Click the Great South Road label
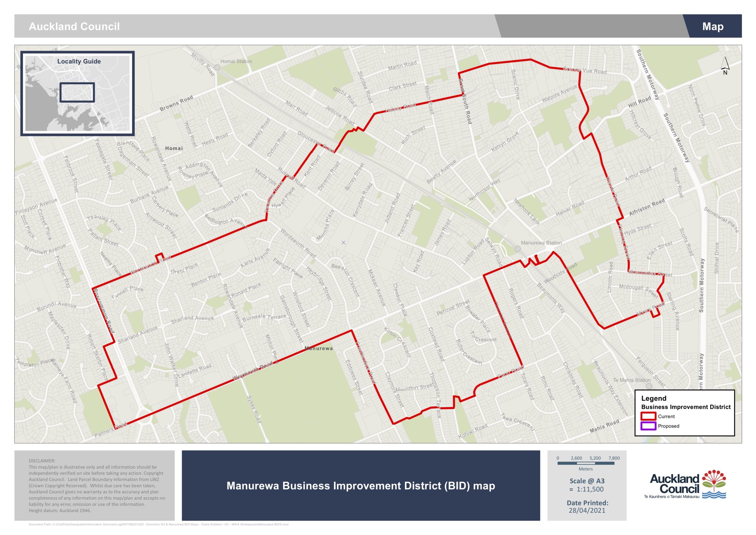 [x=465, y=101]
